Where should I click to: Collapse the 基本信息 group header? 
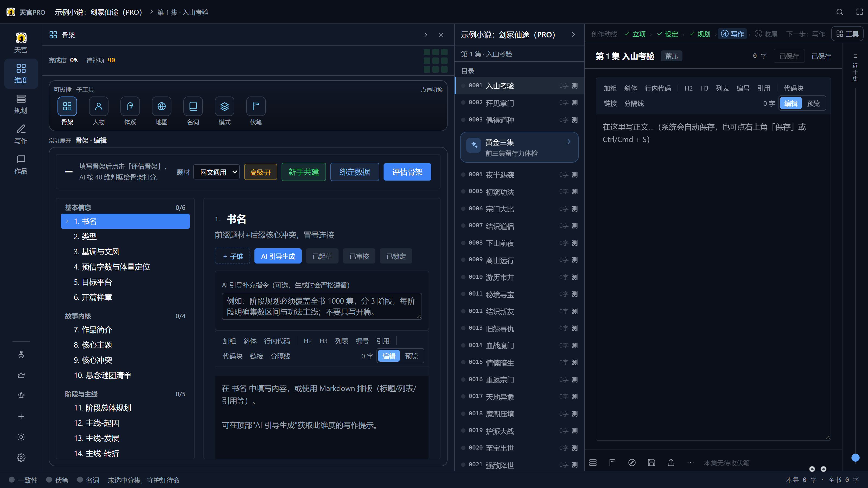[x=125, y=207]
